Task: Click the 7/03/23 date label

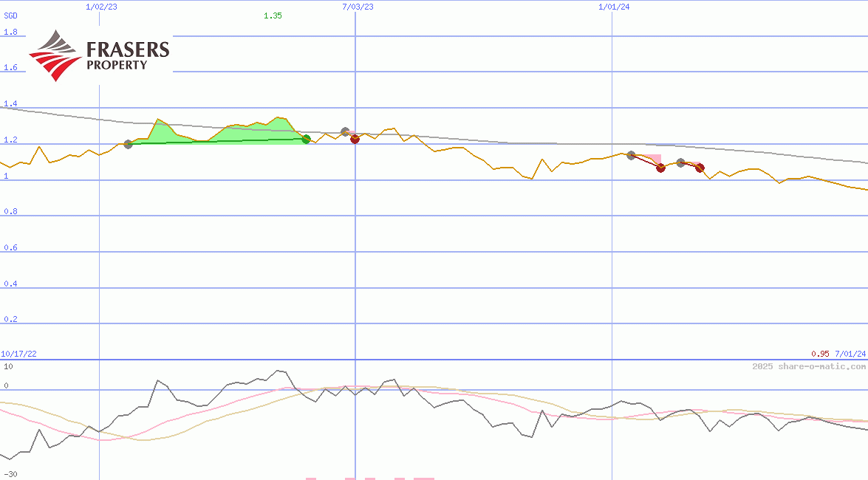Action: click(x=358, y=7)
